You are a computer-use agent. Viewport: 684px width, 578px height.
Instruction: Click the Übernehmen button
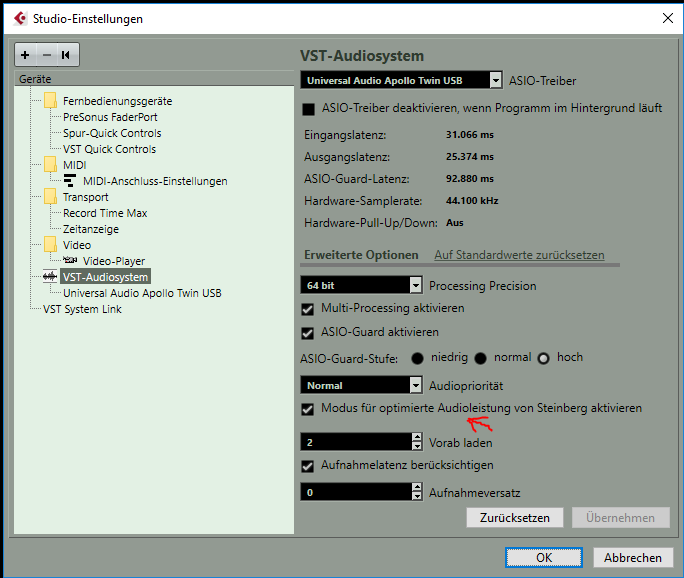point(620,517)
